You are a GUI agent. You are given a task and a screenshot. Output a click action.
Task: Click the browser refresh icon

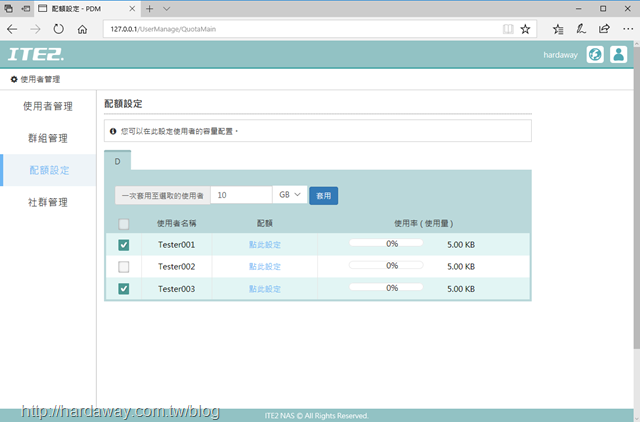(x=58, y=29)
